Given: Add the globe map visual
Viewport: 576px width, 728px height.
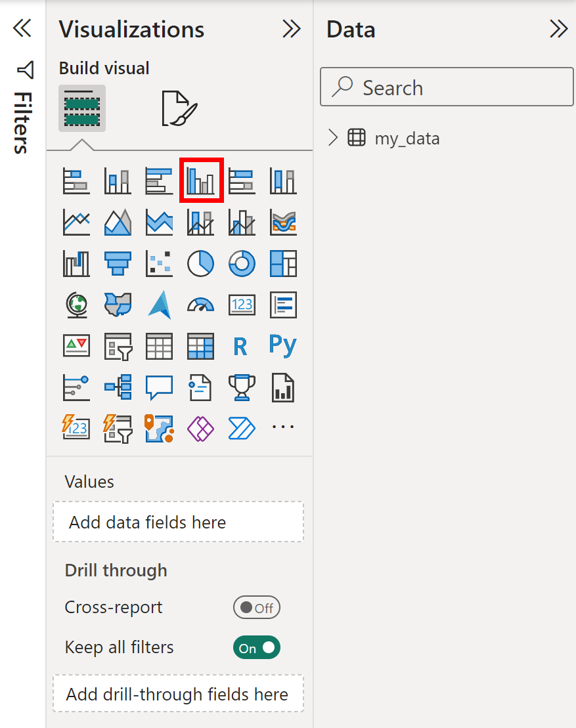Looking at the screenshot, I should tap(77, 305).
